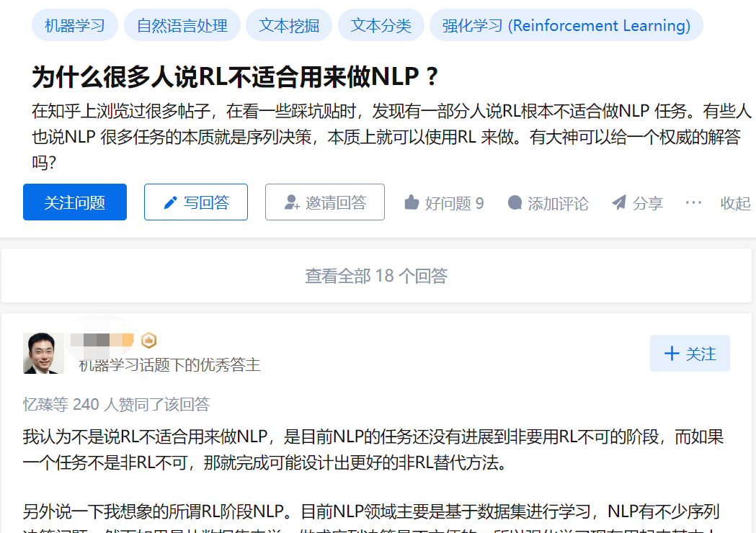
Task: Click the plus icon in 关注 button
Action: point(672,353)
